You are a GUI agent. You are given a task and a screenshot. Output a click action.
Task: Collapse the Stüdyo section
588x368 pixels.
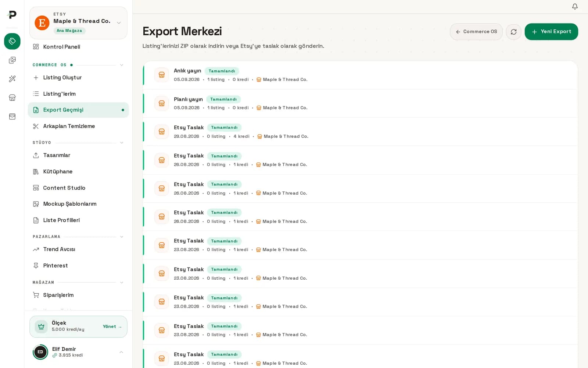tap(122, 143)
